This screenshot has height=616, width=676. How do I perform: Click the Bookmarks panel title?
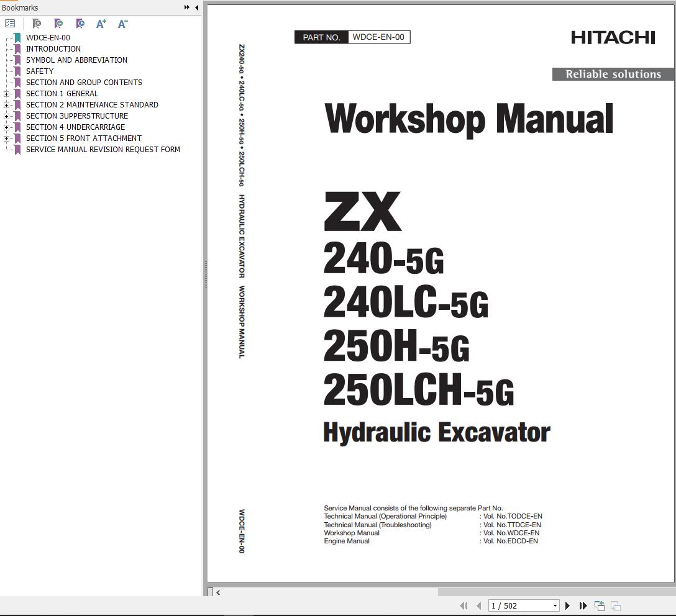click(x=20, y=7)
